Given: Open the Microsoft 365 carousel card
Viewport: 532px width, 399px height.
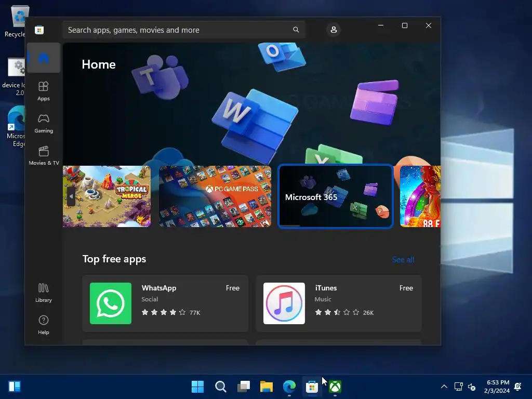Looking at the screenshot, I should coord(336,196).
